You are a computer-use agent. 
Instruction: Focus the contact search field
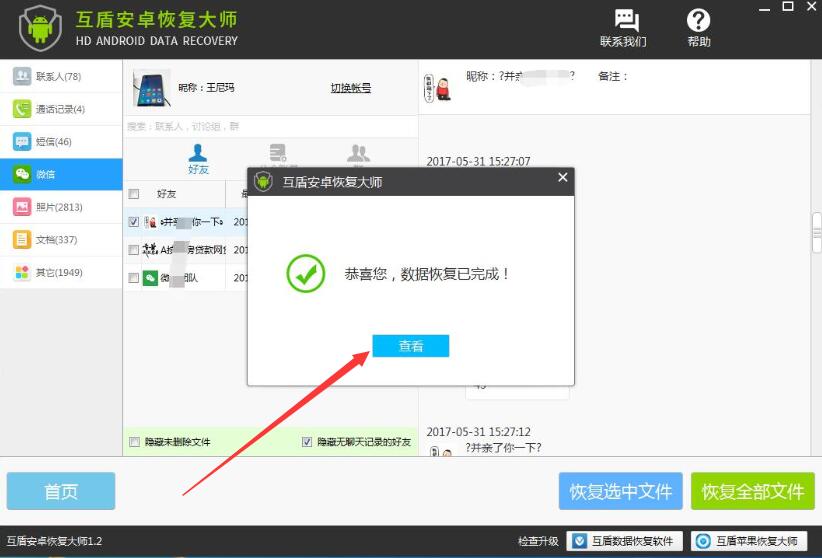tap(271, 126)
